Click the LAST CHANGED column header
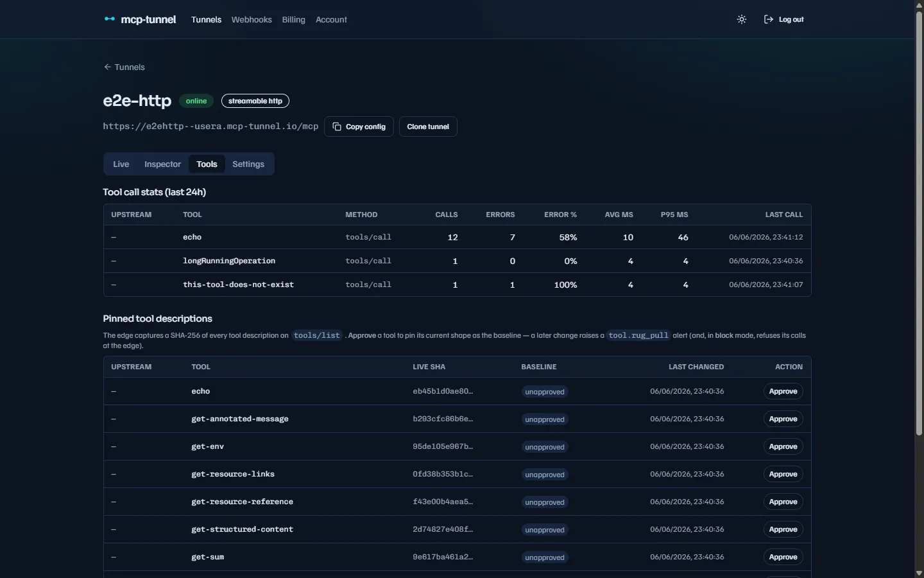 click(x=696, y=367)
